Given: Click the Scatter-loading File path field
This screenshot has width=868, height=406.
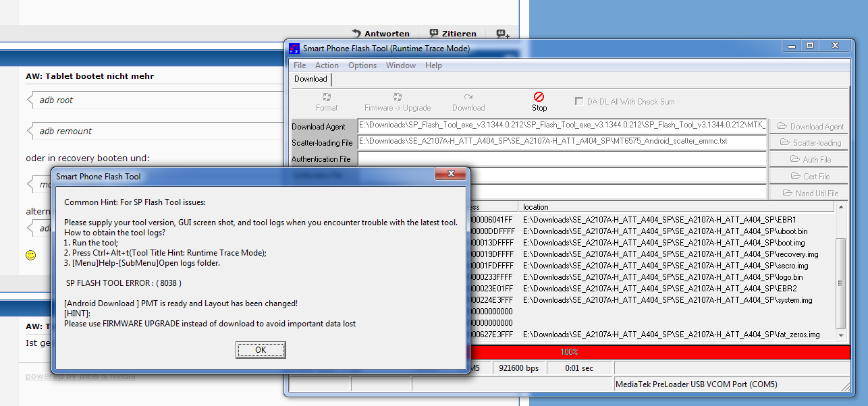Looking at the screenshot, I should point(562,142).
